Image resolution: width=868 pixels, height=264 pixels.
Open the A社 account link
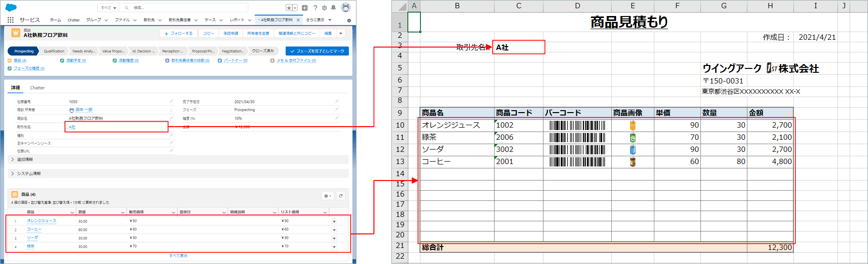click(72, 127)
